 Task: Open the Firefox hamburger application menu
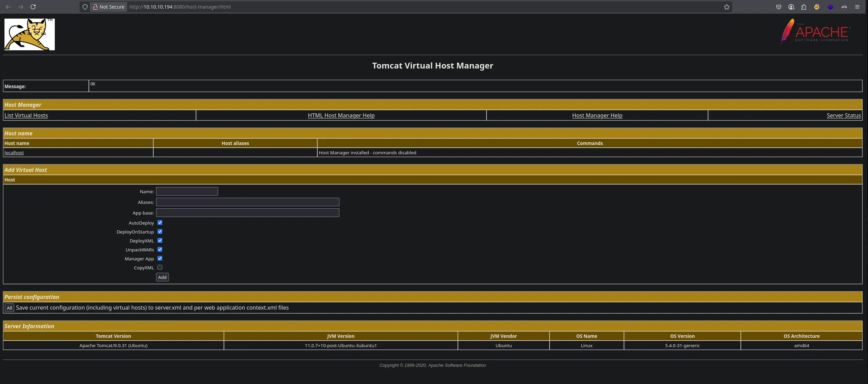[x=857, y=7]
